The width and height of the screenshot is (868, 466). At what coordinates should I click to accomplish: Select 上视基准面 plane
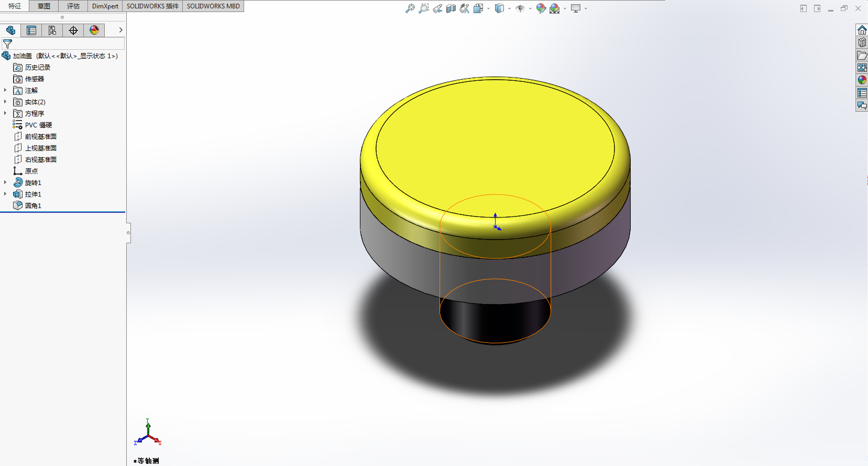click(35, 148)
